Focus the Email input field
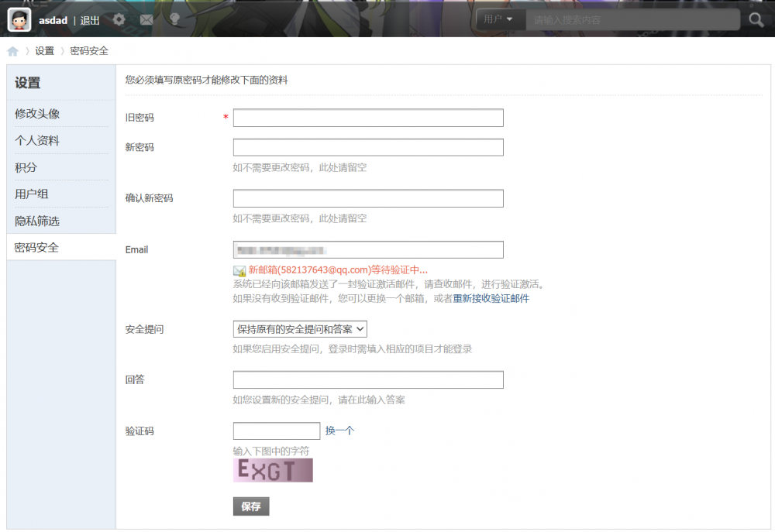 click(368, 249)
